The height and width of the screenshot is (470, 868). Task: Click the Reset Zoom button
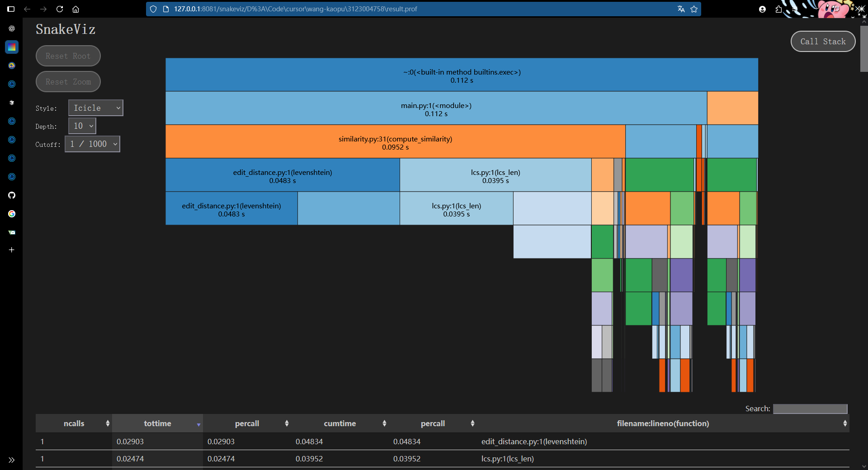coord(68,82)
